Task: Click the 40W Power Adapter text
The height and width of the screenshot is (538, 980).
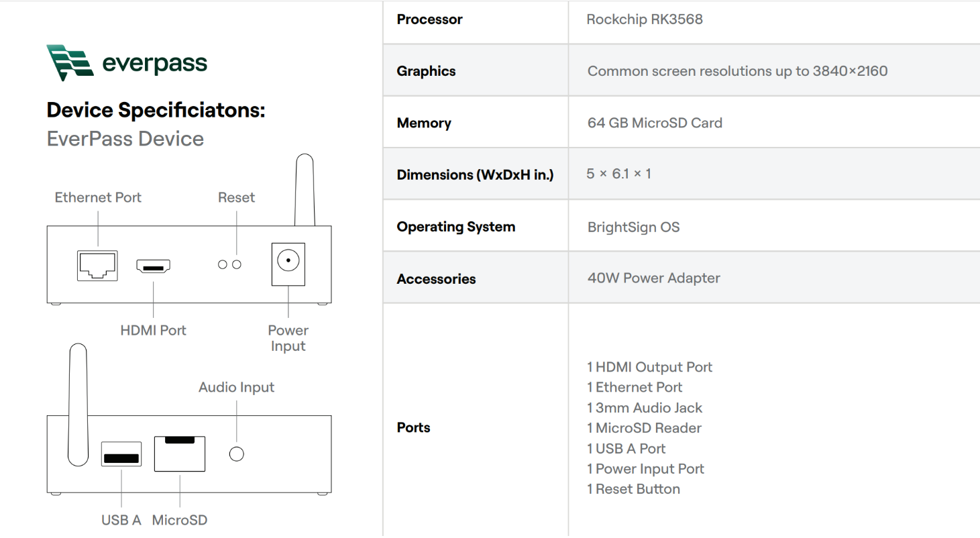Action: [653, 278]
